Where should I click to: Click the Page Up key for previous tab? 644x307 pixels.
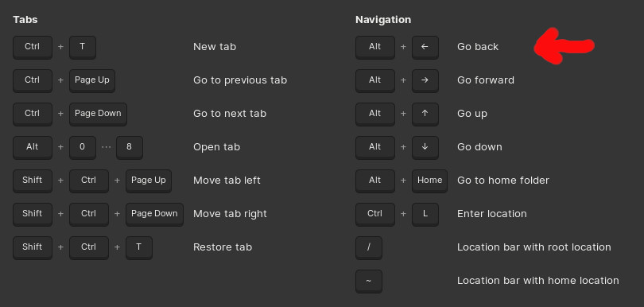(92, 80)
